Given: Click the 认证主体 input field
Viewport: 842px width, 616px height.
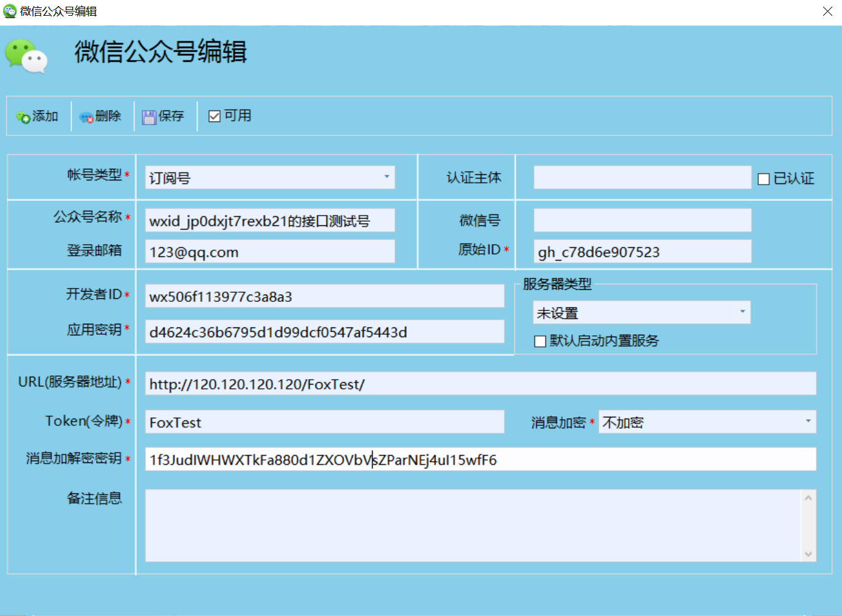Looking at the screenshot, I should [x=643, y=177].
